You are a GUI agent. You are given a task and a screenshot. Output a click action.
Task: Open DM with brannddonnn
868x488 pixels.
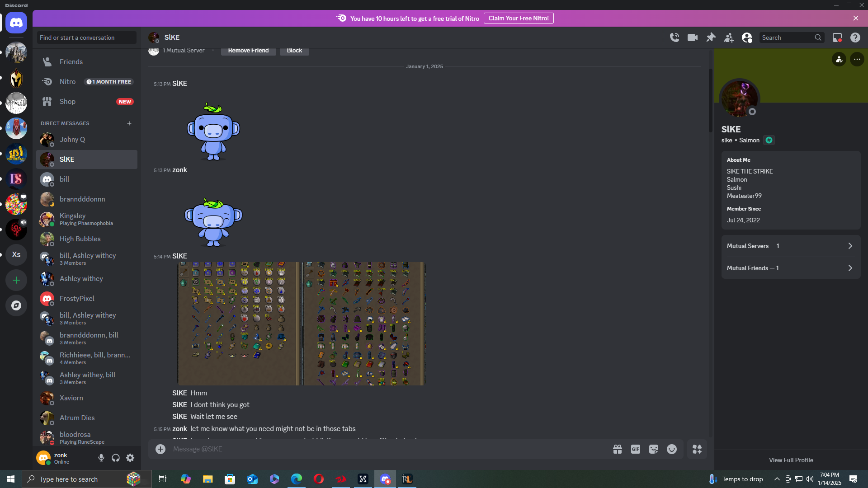tap(87, 199)
